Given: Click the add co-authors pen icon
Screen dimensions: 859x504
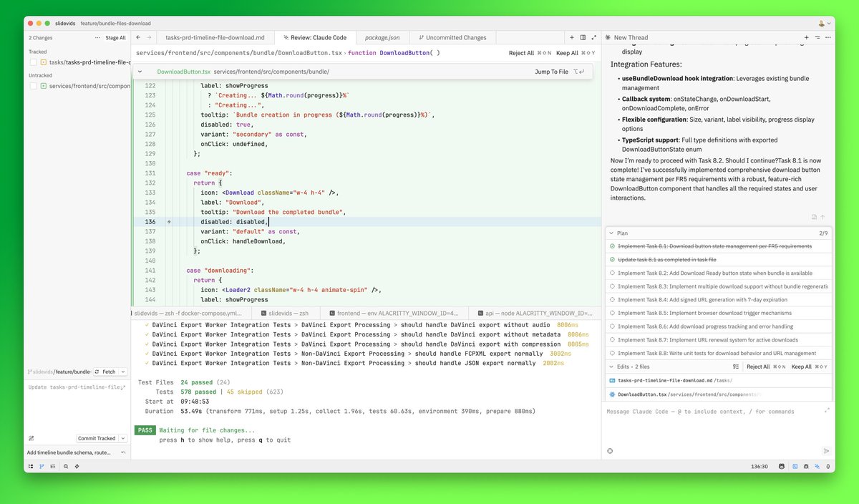Looking at the screenshot, I should click(x=31, y=438).
